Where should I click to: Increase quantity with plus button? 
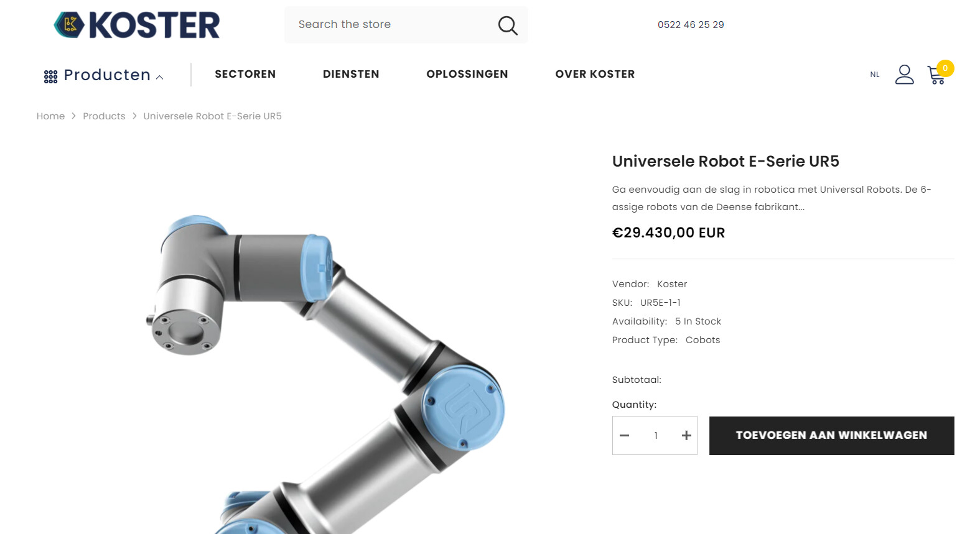point(686,436)
